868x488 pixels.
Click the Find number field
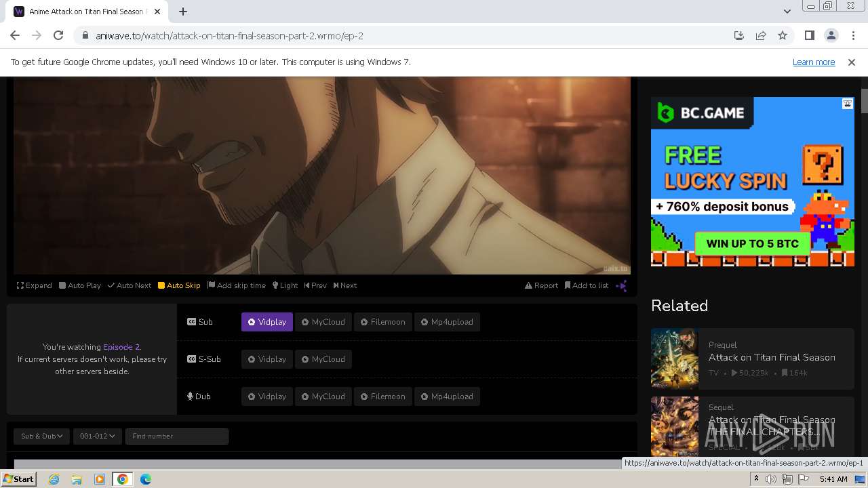[177, 436]
